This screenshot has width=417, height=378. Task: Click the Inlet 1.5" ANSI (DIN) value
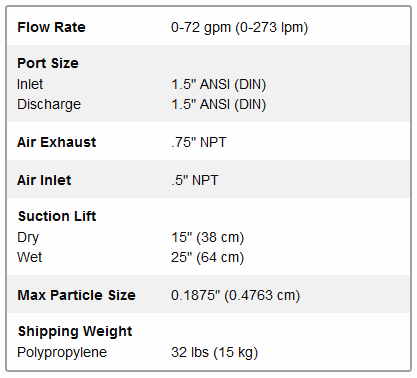pyautogui.click(x=219, y=84)
